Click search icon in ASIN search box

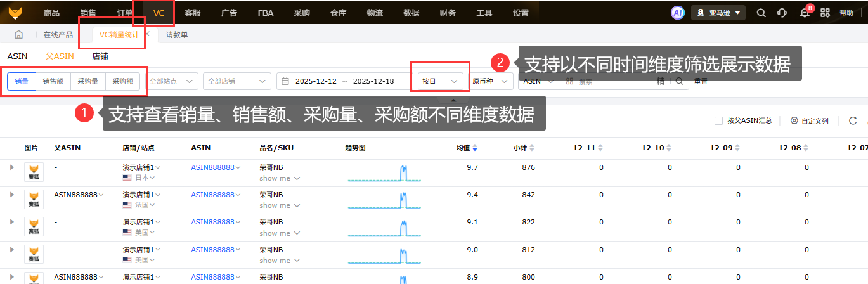[x=679, y=81]
